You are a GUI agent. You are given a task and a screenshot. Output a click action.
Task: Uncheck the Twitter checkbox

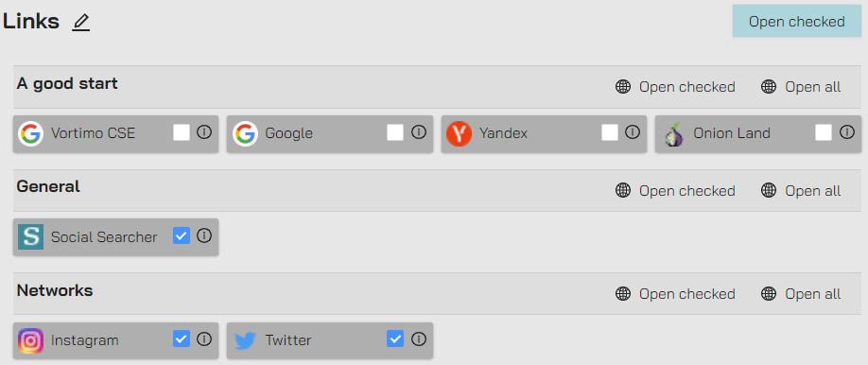pyautogui.click(x=395, y=339)
